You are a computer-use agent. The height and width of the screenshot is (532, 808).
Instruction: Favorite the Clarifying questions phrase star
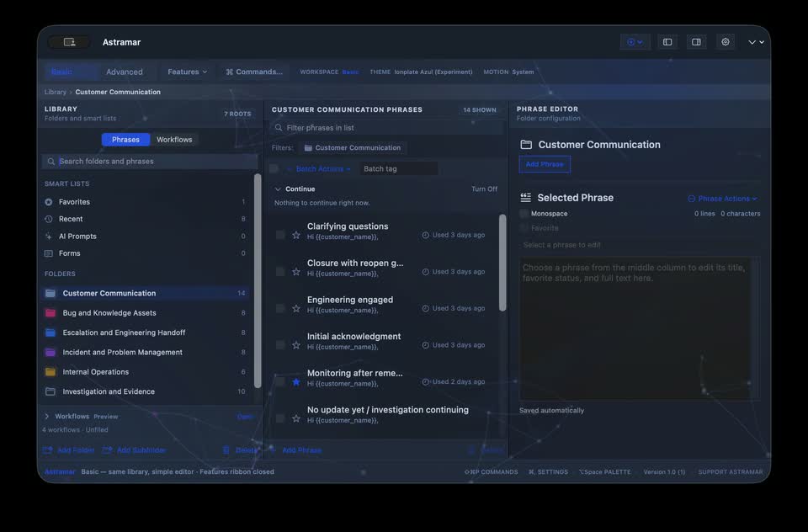point(296,235)
